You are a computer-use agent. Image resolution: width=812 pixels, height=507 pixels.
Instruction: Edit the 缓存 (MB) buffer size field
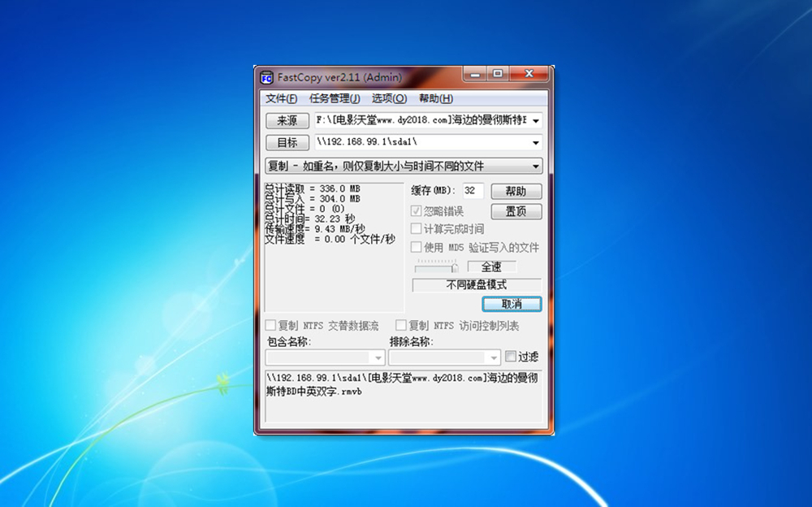pyautogui.click(x=473, y=191)
